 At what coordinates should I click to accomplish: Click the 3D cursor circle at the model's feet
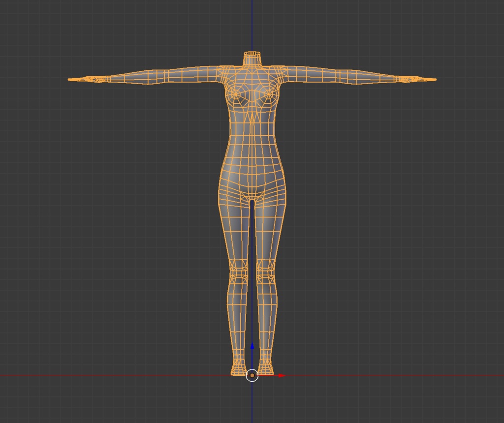click(x=252, y=375)
